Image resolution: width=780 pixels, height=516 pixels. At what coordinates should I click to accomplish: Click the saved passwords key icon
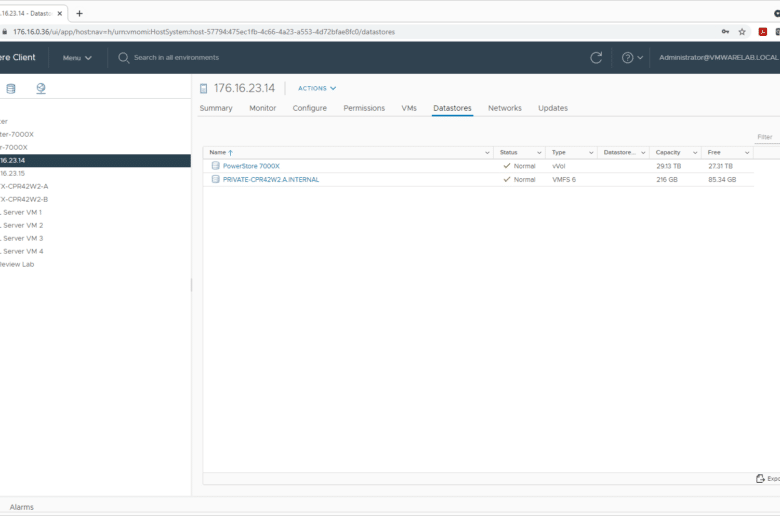725,32
